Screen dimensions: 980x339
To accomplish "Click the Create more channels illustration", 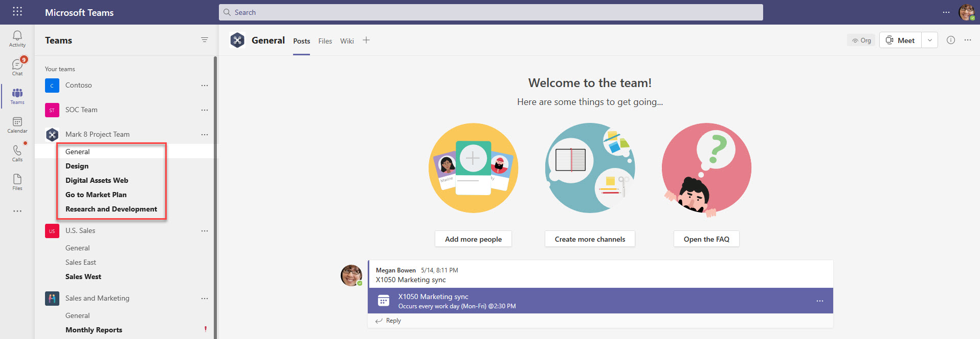I will click(x=590, y=168).
